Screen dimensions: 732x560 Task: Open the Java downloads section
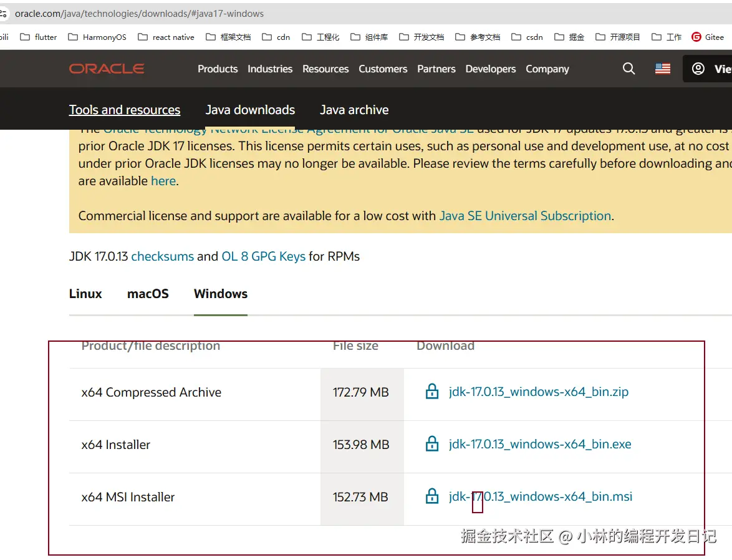click(250, 110)
